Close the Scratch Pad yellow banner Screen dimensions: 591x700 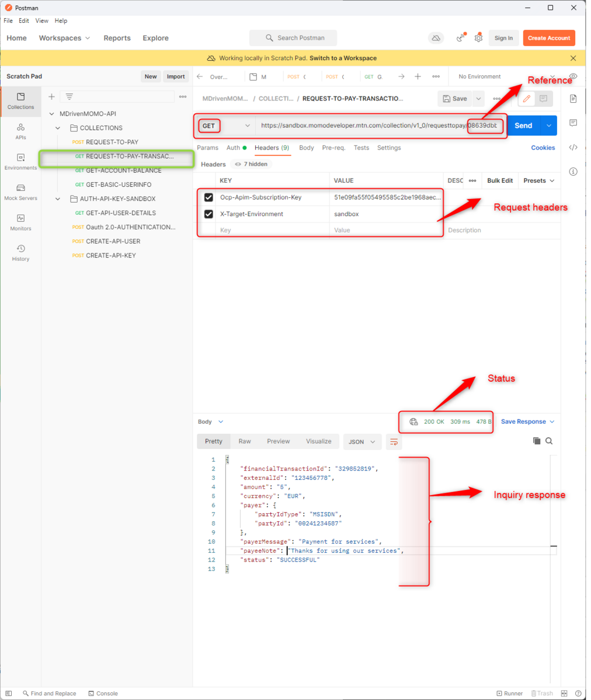click(573, 58)
